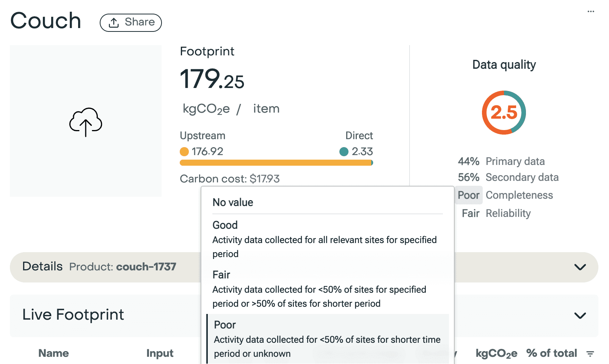Open the three-dot more options menu
The width and height of the screenshot is (609, 364).
(591, 11)
